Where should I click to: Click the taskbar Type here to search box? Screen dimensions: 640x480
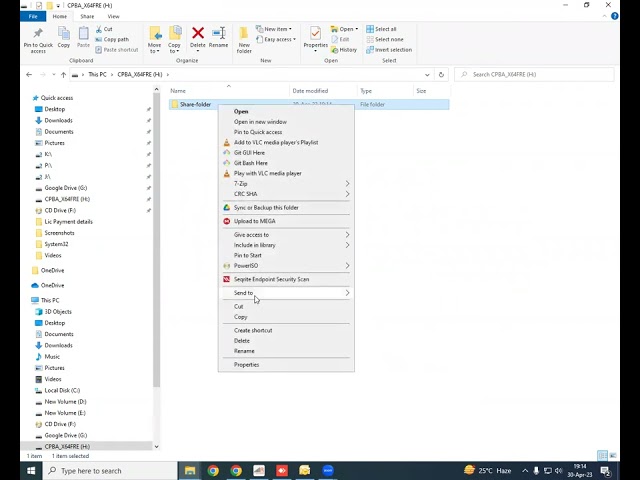(110, 471)
